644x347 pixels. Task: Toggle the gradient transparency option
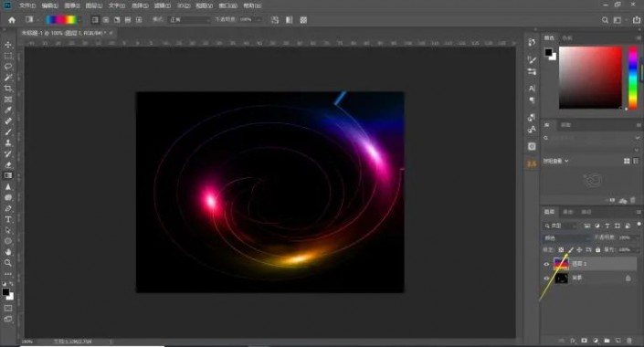click(303, 20)
